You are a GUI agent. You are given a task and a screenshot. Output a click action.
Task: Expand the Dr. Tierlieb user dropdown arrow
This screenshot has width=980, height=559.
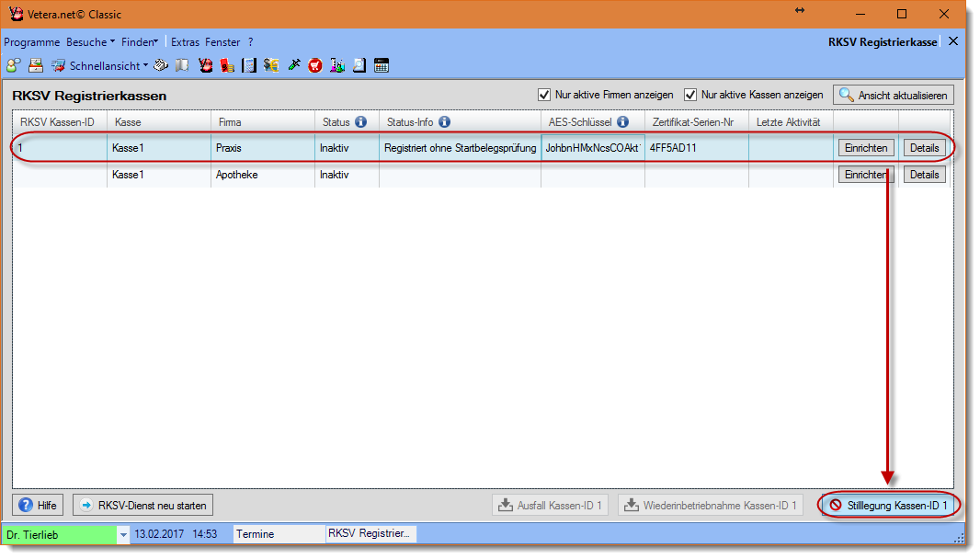(x=123, y=534)
